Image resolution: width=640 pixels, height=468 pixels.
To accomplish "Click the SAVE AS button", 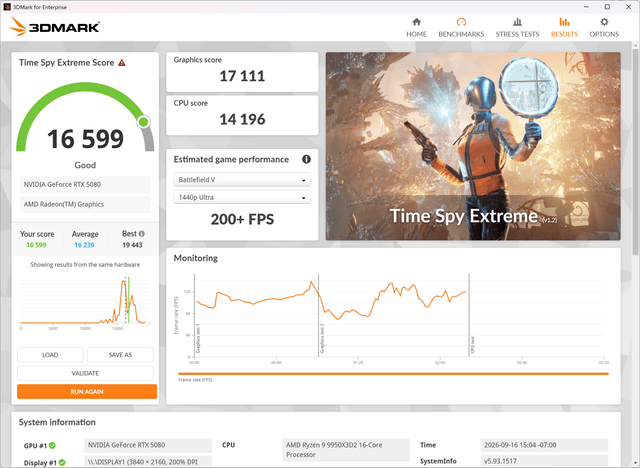I will click(x=120, y=355).
